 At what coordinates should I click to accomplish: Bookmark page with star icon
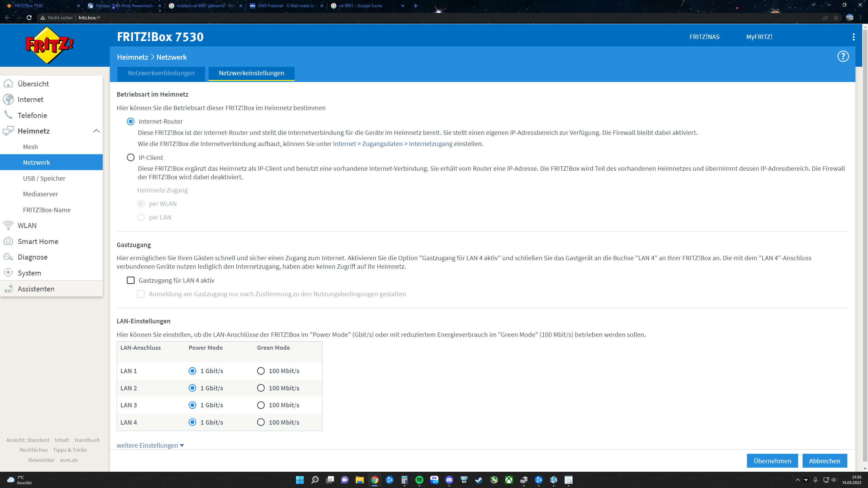tap(836, 18)
